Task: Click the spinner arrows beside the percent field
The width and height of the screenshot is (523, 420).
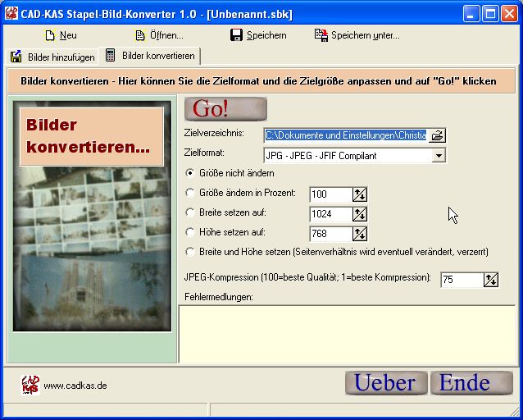Action: [360, 194]
